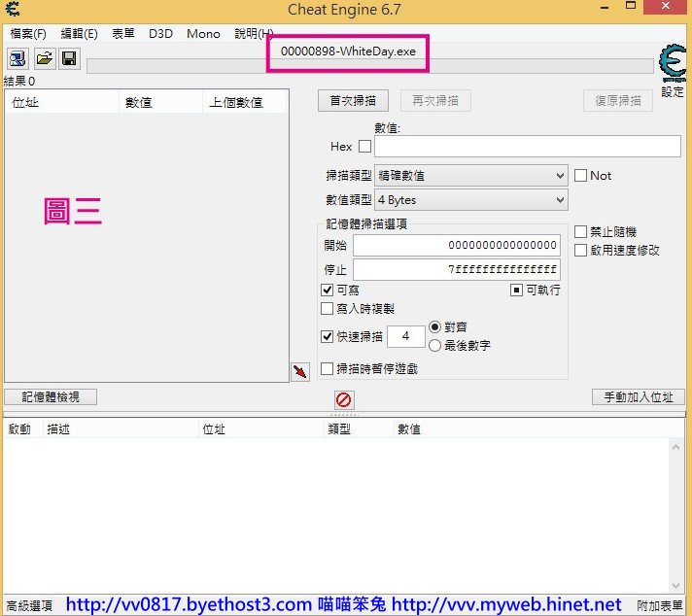692x616 pixels.
Task: Enable 啟用速度修改 speedhack checkbox
Action: [580, 251]
